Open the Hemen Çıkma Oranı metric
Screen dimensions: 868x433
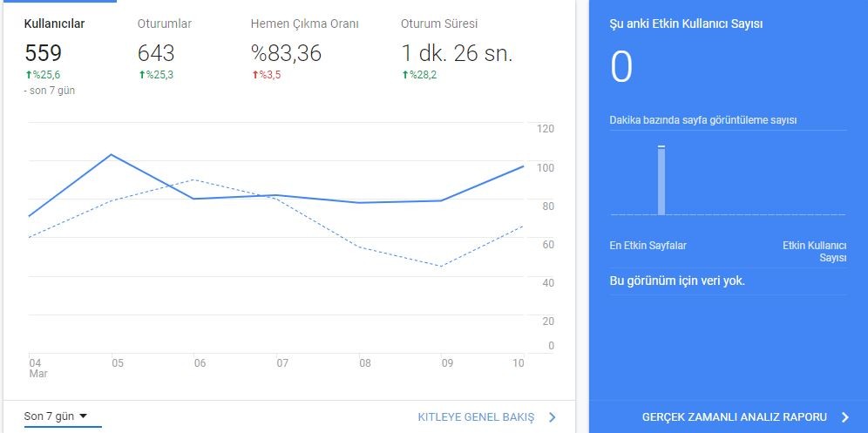(x=304, y=24)
